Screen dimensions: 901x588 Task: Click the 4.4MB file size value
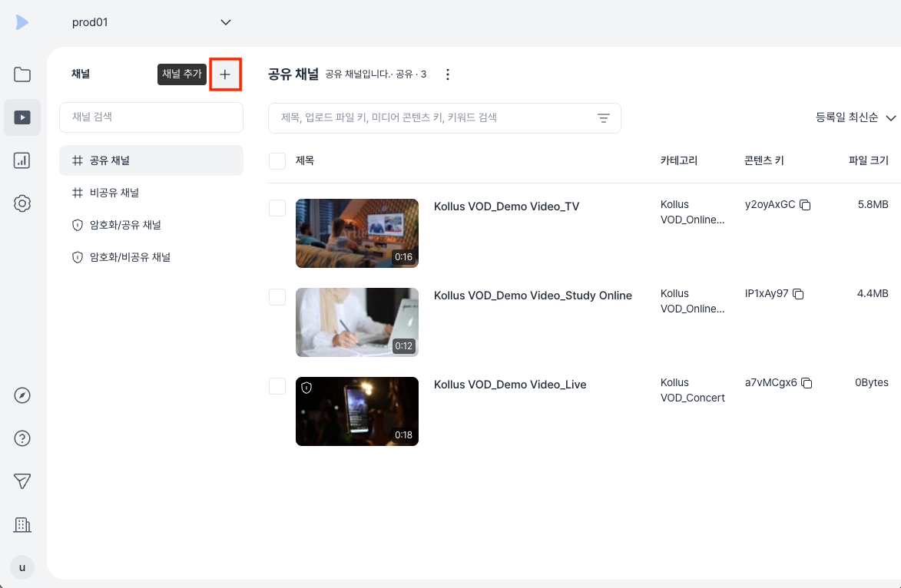tap(873, 294)
